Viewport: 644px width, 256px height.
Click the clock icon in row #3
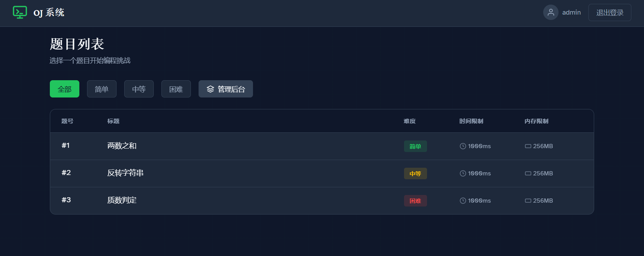(463, 201)
